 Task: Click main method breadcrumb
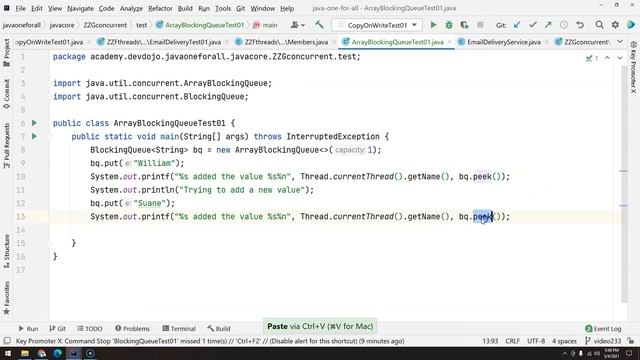[x=265, y=25]
